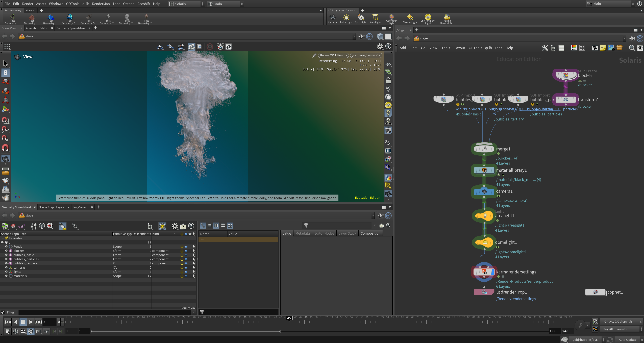This screenshot has width=644, height=343.
Task: Switch to Scene Graph Layers tab
Action: [52, 207]
